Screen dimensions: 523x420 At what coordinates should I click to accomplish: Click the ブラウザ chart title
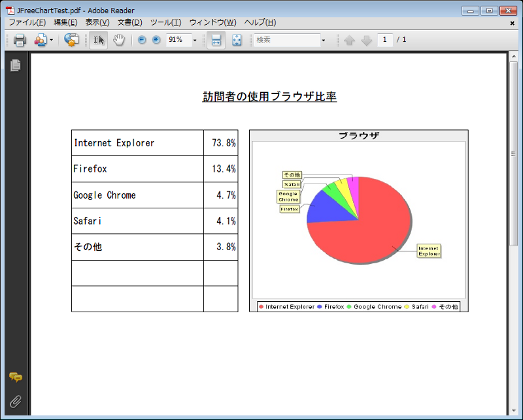point(359,136)
